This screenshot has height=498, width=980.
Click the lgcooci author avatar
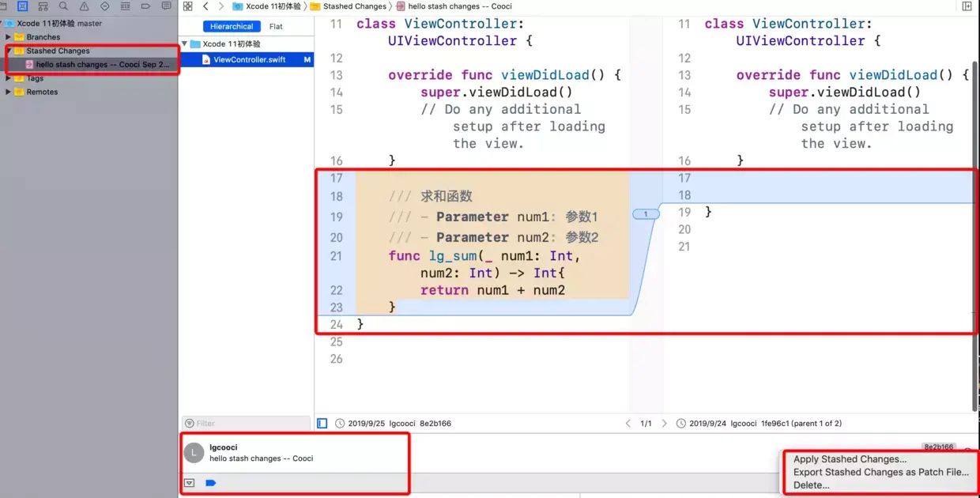194,453
